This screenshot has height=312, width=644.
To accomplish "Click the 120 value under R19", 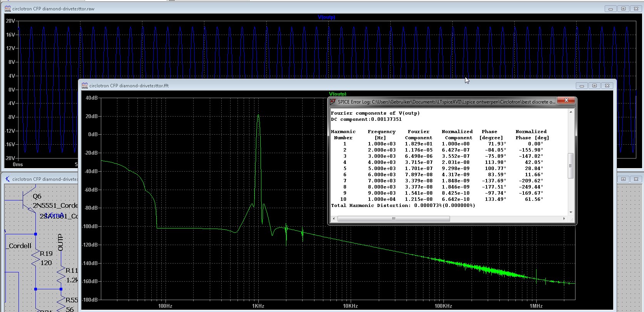I will 46,263.
